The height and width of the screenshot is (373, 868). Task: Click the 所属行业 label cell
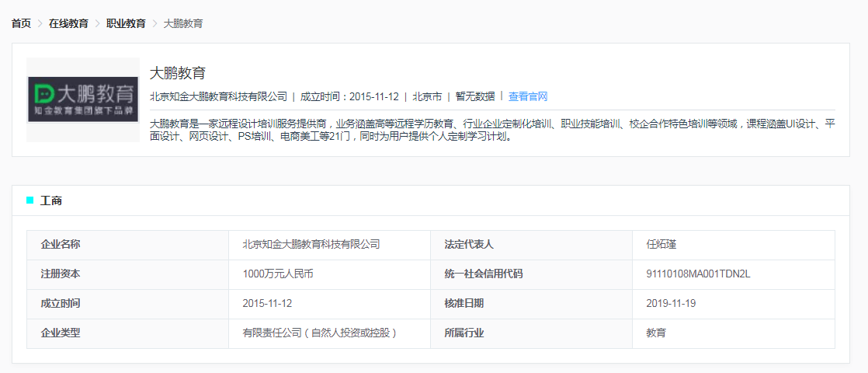pos(531,333)
